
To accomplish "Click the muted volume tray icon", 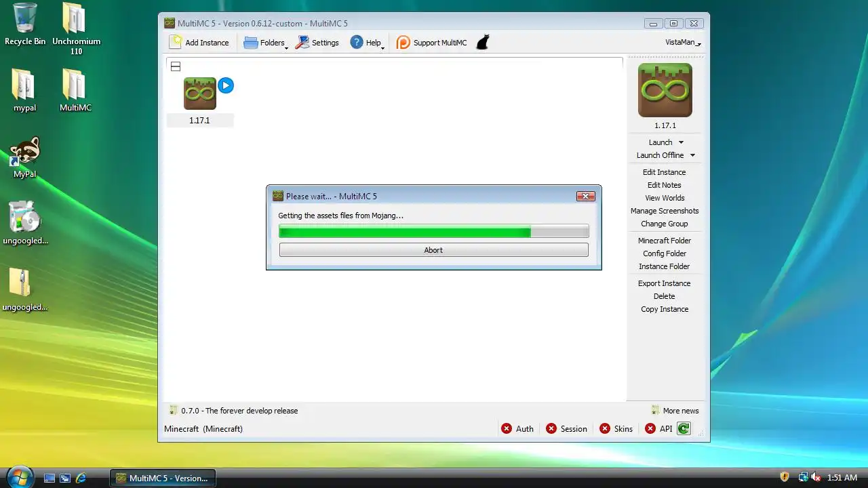I will [x=816, y=477].
